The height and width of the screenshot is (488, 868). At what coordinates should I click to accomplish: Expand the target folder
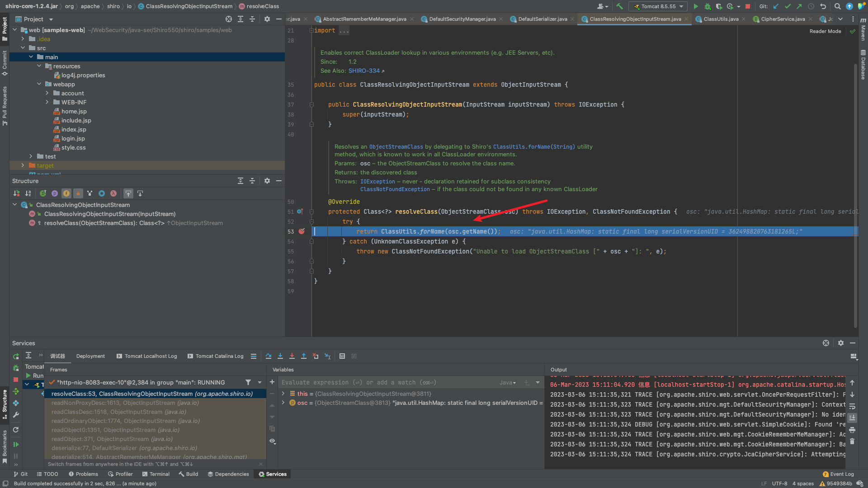[x=23, y=165]
